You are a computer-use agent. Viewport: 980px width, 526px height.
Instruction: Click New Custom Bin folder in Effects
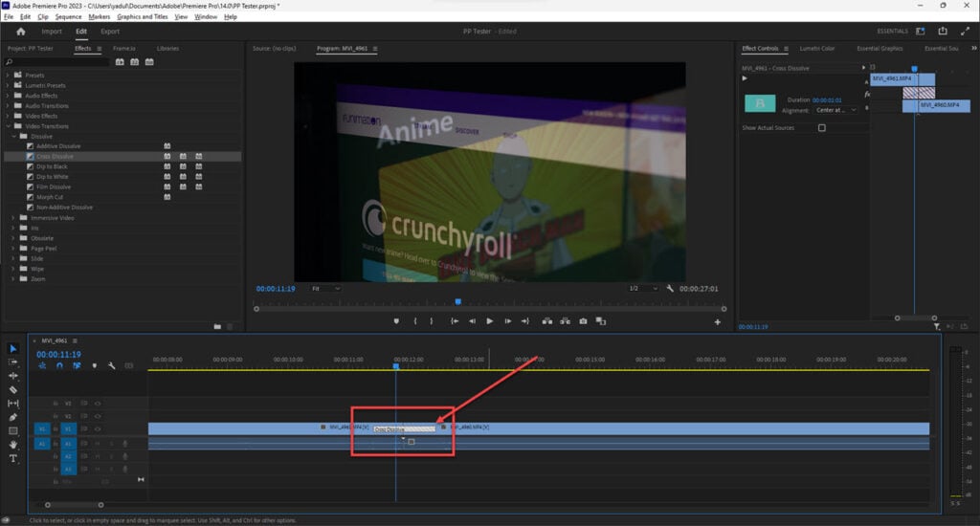coord(217,327)
